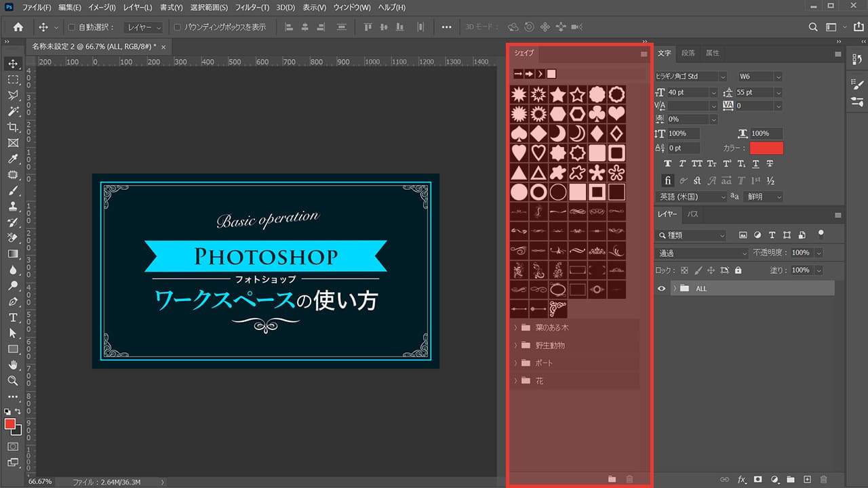868x488 pixels.
Task: Select the Dodge tool
Action: pyautogui.click(x=13, y=286)
